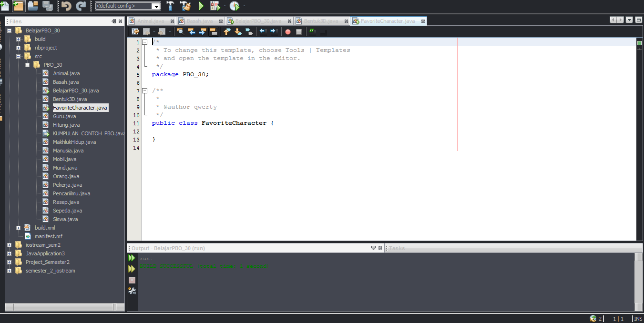Click the New Project icon

coord(19,6)
